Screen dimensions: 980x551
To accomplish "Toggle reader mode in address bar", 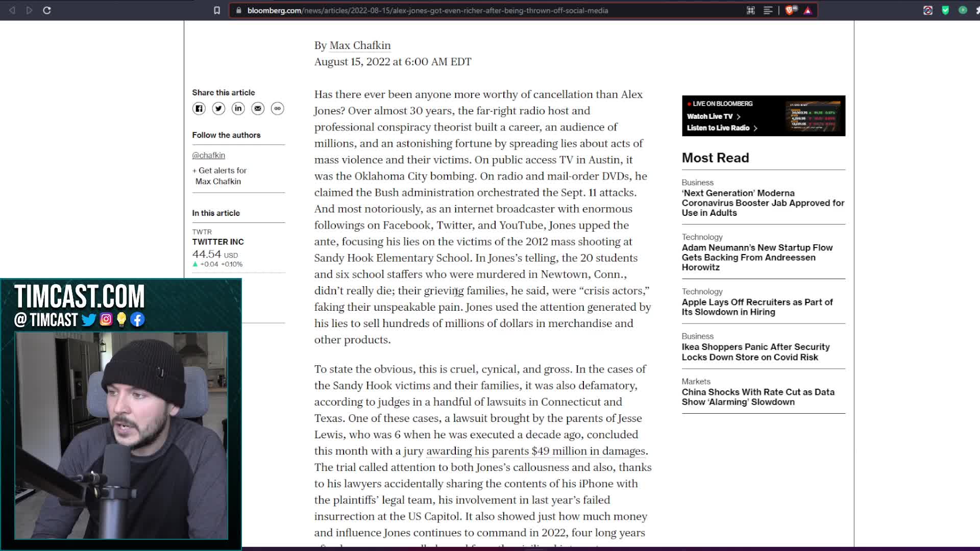I will pos(768,10).
